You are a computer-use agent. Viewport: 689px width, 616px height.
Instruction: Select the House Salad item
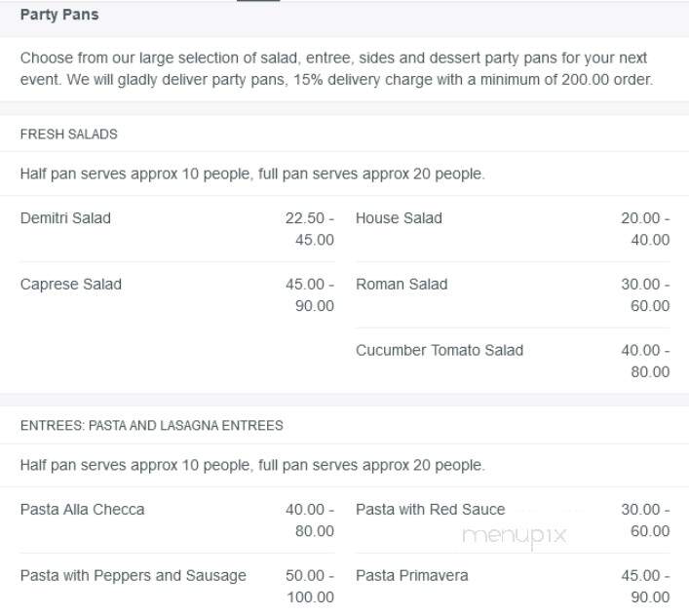point(399,218)
